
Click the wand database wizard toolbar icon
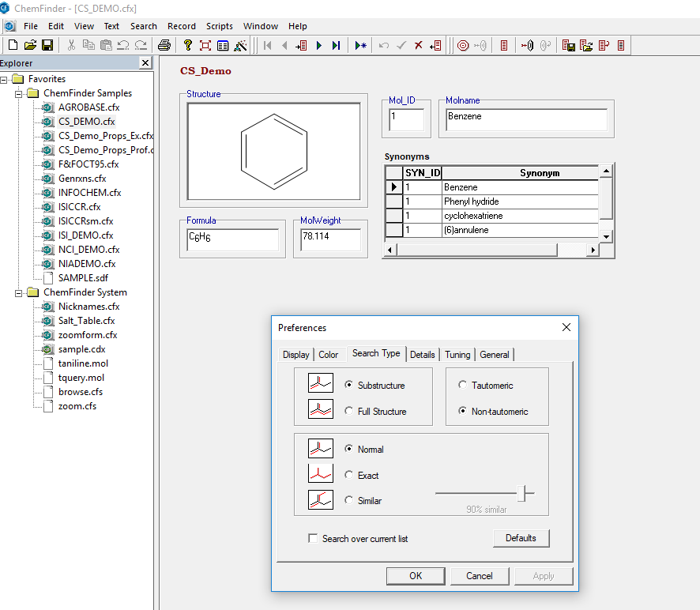coord(240,45)
